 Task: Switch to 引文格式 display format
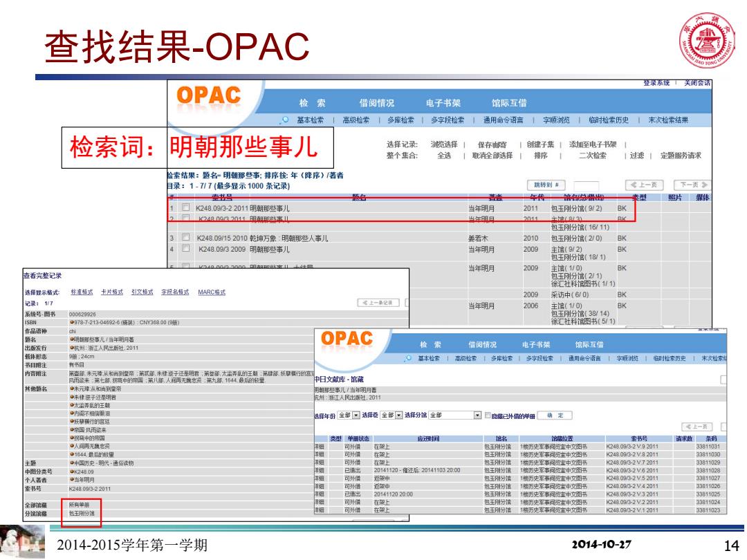[142, 292]
